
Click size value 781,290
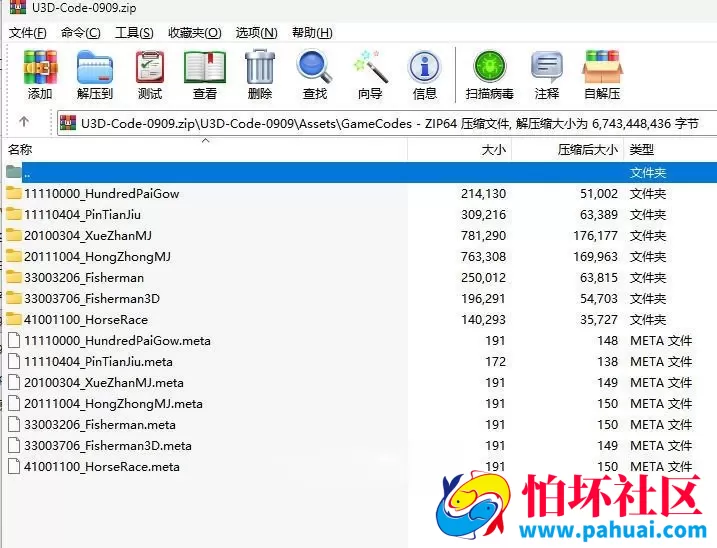483,236
